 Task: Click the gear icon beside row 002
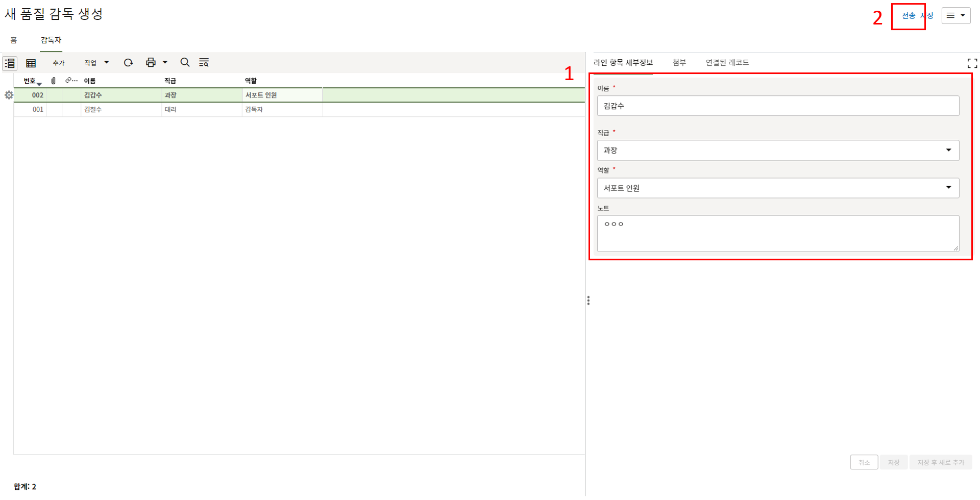click(x=9, y=95)
